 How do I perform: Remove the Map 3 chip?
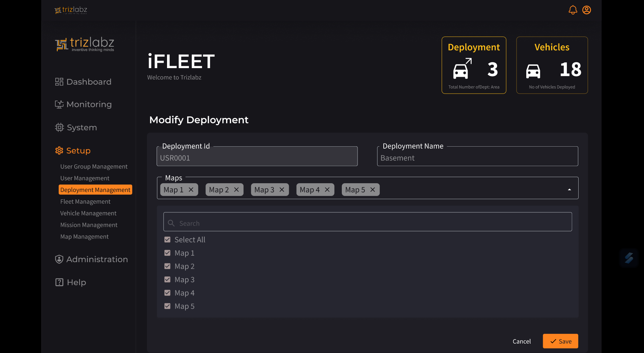pyautogui.click(x=282, y=190)
